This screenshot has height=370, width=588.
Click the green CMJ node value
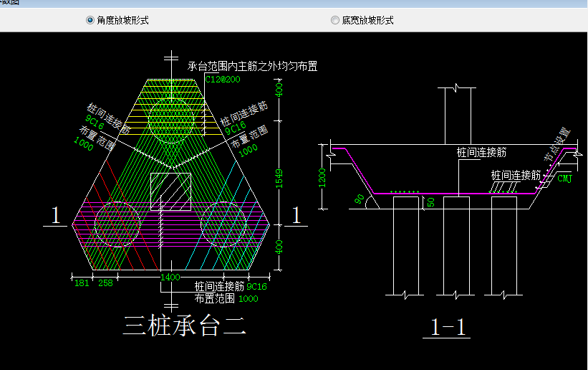click(x=565, y=179)
